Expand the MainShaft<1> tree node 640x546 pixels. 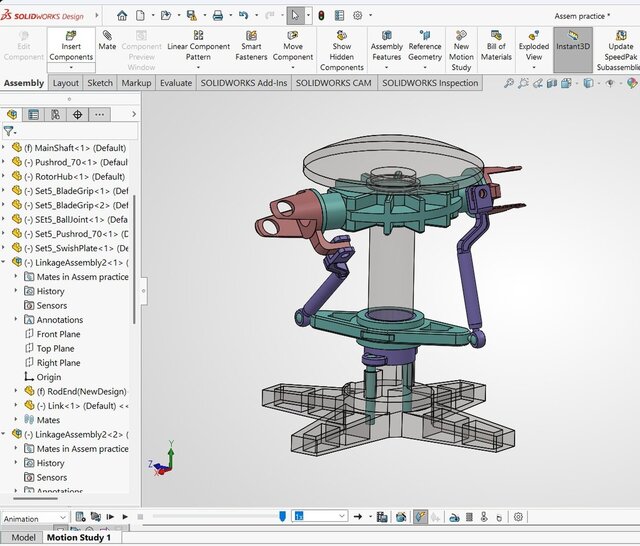(4, 147)
